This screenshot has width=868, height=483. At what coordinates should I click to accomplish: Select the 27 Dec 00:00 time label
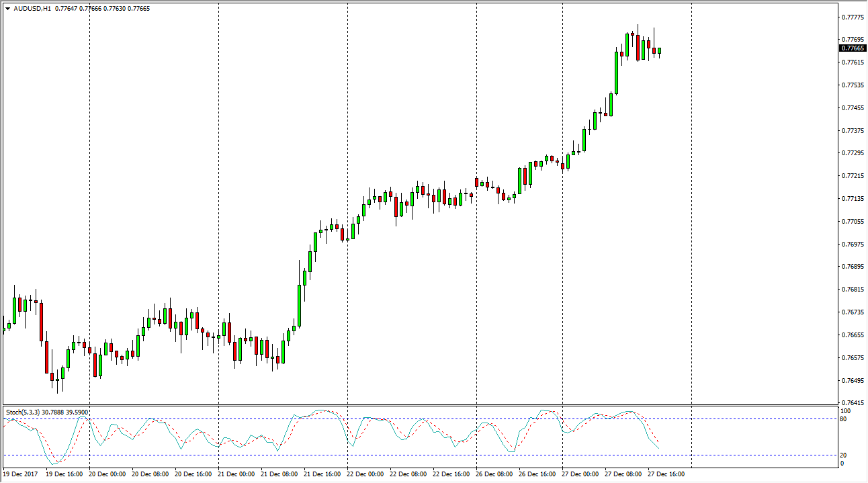coord(582,474)
